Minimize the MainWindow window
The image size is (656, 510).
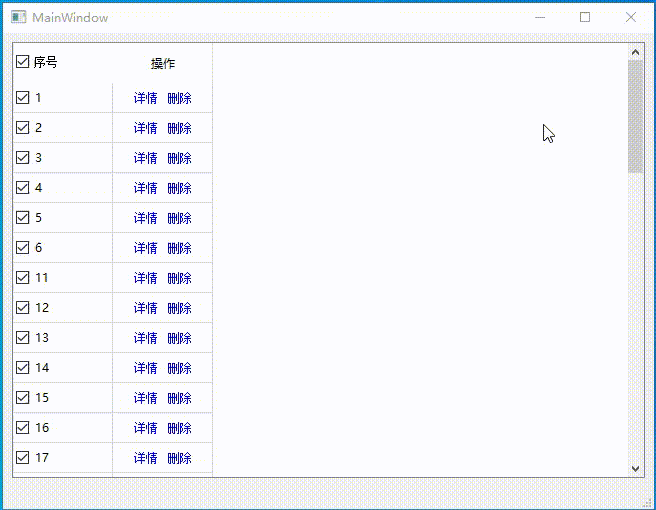coord(540,17)
